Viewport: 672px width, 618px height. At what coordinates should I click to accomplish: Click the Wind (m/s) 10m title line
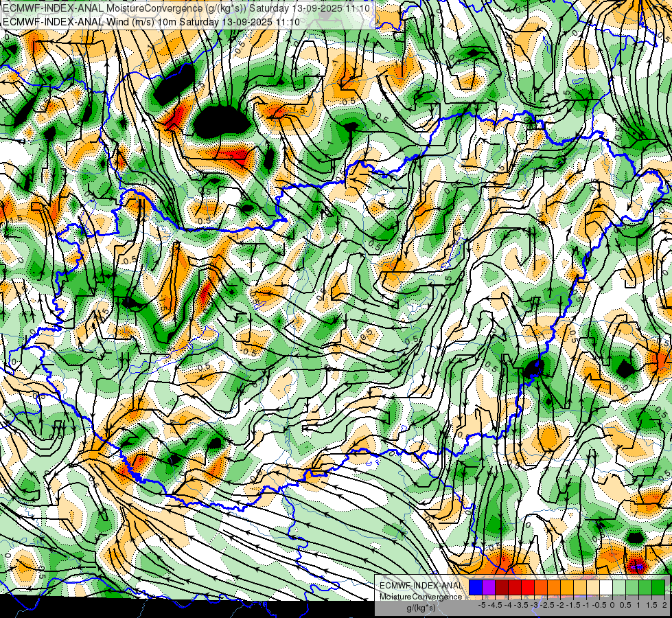coord(151,21)
